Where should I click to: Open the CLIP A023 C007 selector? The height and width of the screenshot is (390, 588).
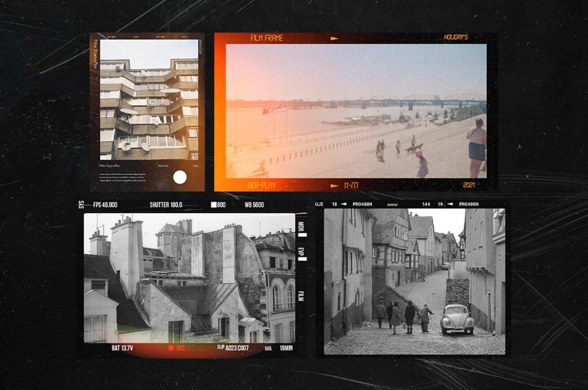233,347
